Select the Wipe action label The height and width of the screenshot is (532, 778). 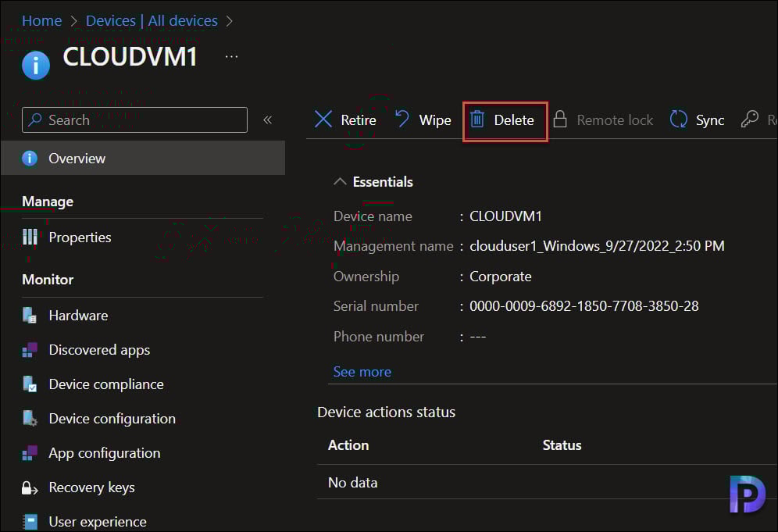click(435, 120)
